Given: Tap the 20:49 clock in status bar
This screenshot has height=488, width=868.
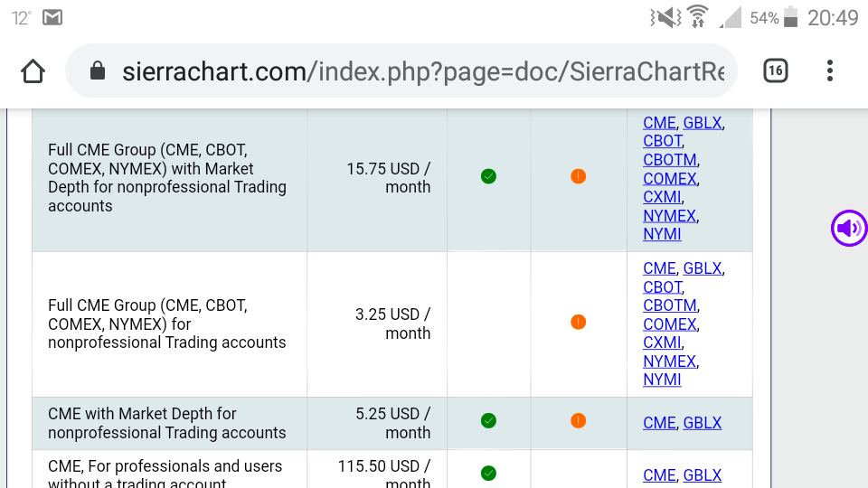Looking at the screenshot, I should point(833,18).
